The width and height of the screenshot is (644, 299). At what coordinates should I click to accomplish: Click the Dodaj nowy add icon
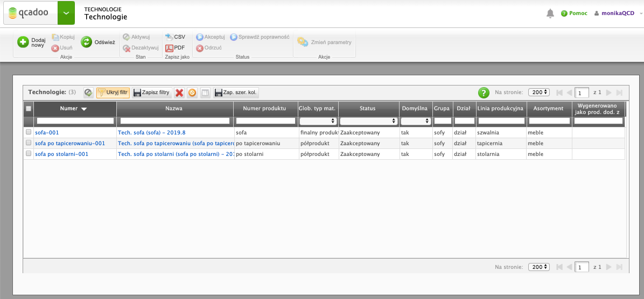pos(23,42)
